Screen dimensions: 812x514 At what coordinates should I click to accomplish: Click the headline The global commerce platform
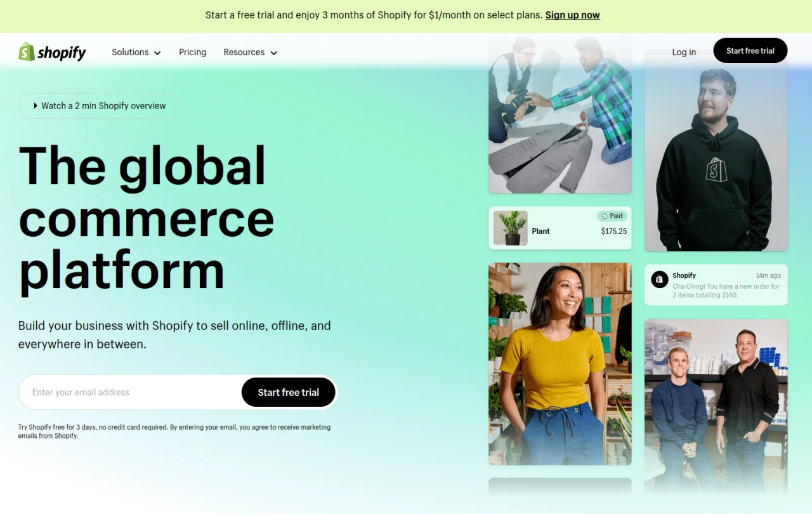click(147, 218)
